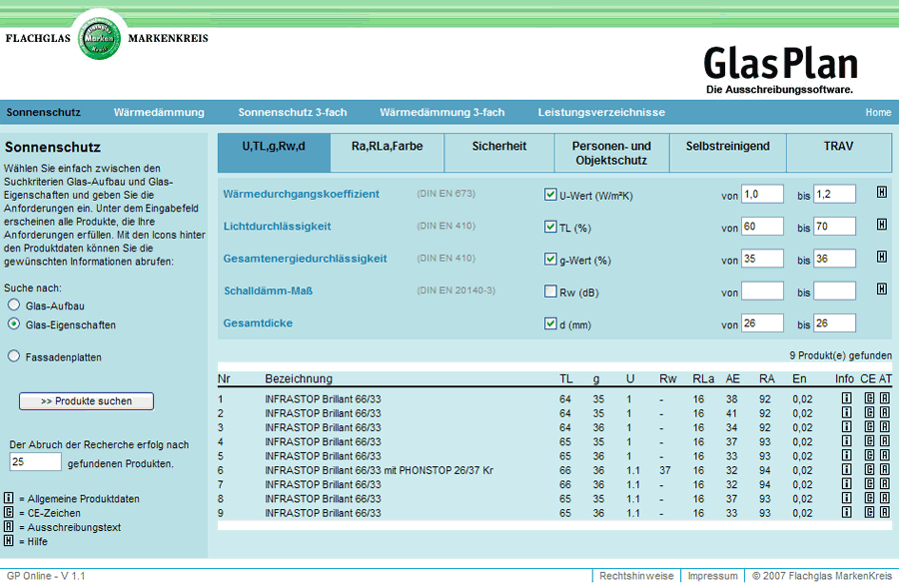Open tender text for result row 7
Viewport: 899px width, 588px height.
[x=885, y=484]
